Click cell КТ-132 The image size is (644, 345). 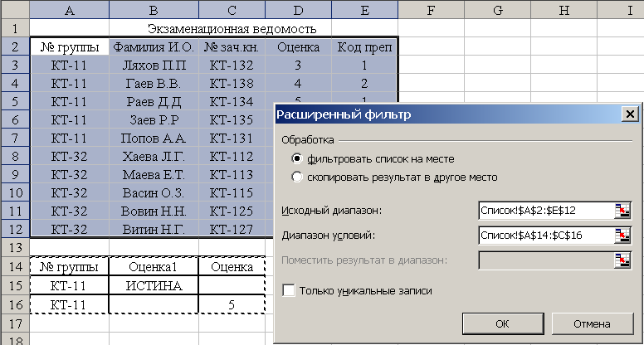click(x=232, y=66)
